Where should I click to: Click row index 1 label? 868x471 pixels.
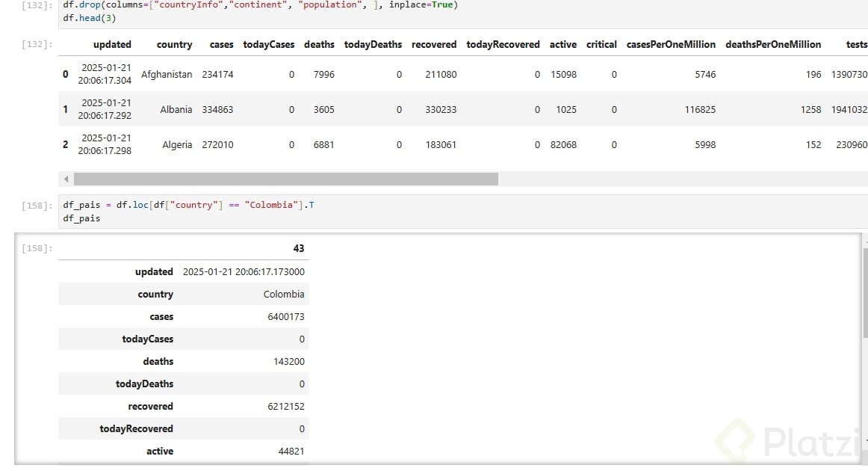pos(65,110)
